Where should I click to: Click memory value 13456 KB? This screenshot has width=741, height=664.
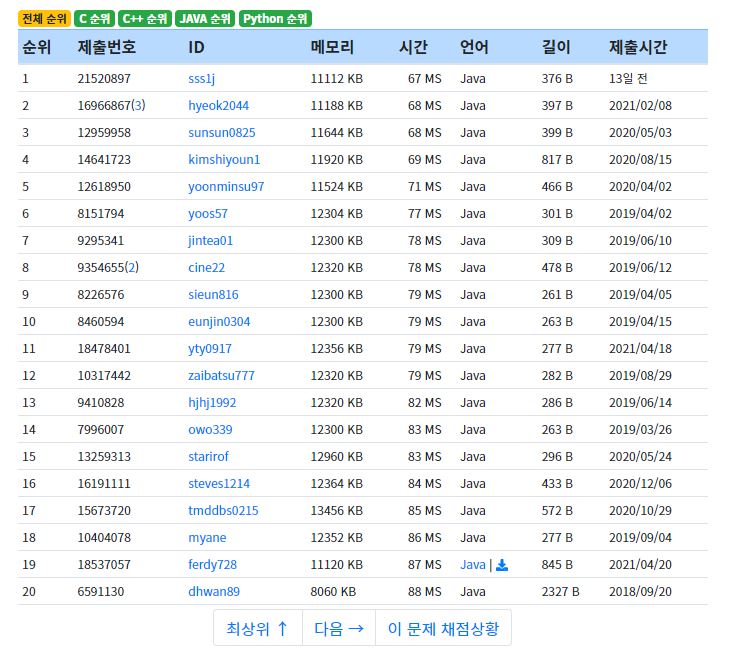click(336, 510)
